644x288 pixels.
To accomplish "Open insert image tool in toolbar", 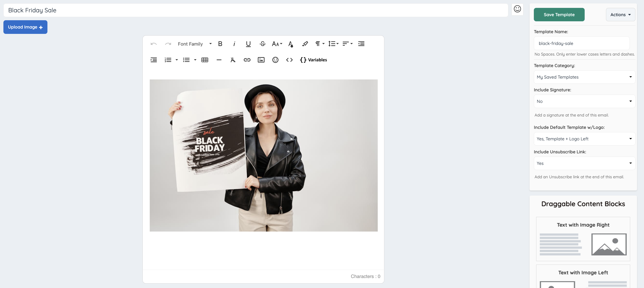I will click(x=261, y=60).
